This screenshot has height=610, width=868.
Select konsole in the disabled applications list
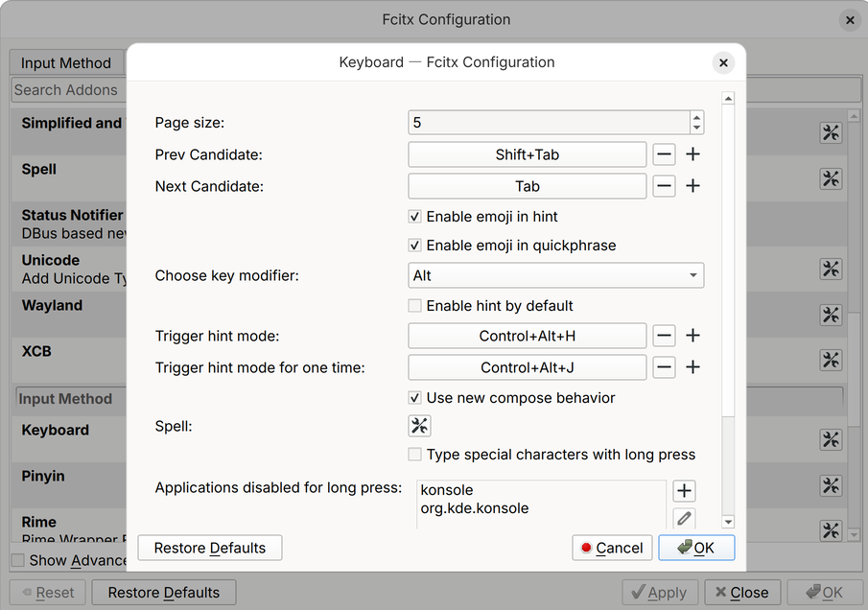pos(447,490)
